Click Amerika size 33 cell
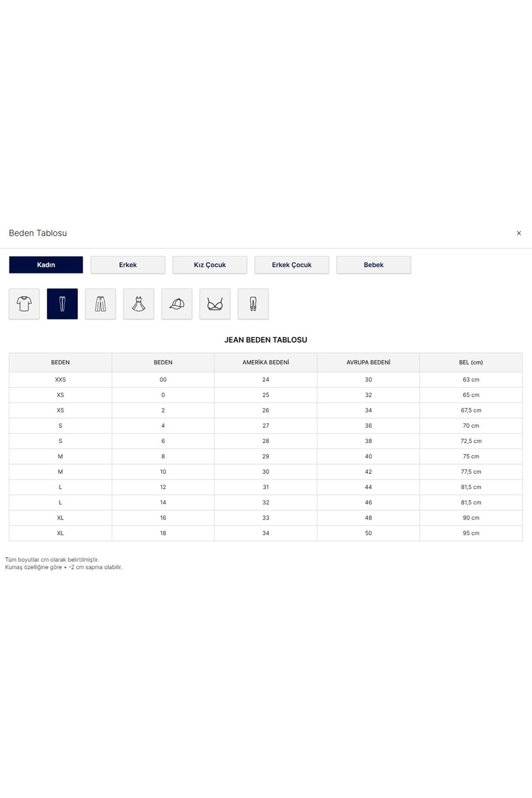532x798 pixels. point(266,518)
